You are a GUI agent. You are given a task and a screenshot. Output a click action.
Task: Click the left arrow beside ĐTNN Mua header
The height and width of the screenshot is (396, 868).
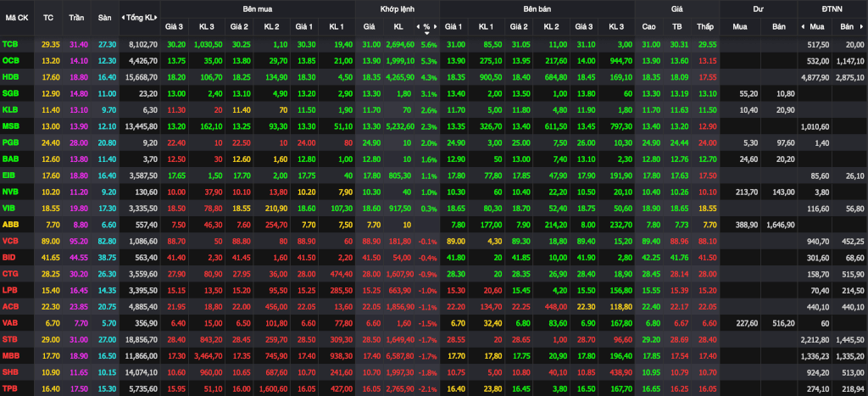(x=804, y=26)
